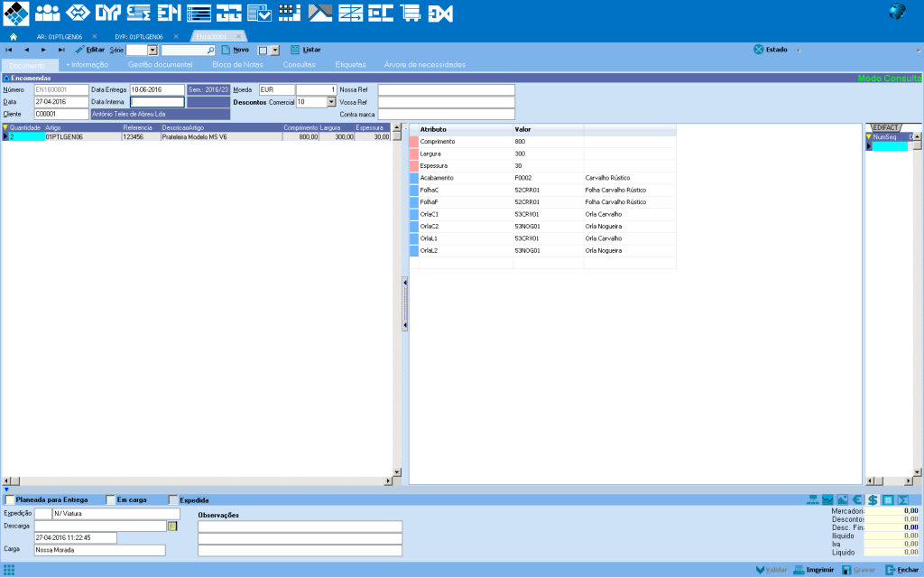924x578 pixels.
Task: Open the shopping cart module icon
Action: (411, 13)
